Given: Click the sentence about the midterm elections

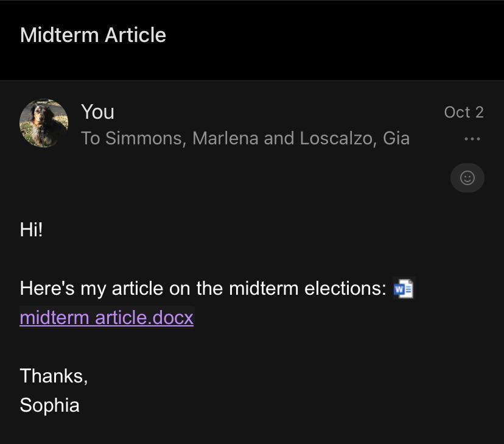Looking at the screenshot, I should 203,288.
